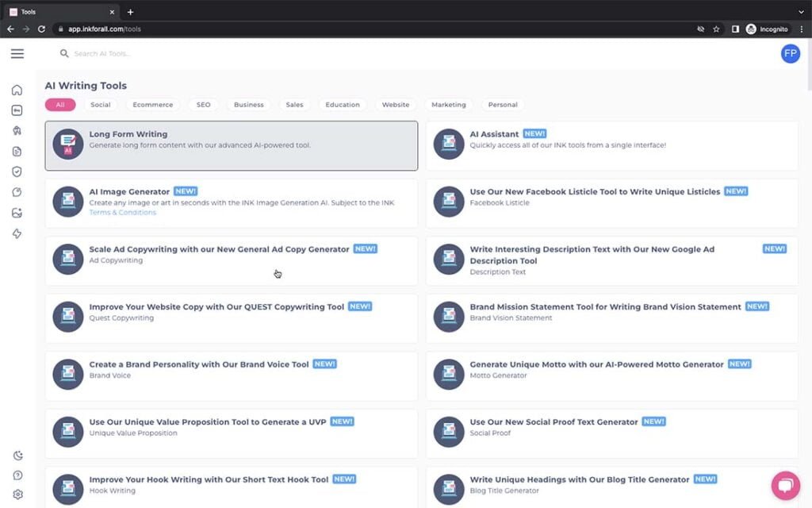
Task: Open the Blog Title Generator title
Action: click(580, 479)
